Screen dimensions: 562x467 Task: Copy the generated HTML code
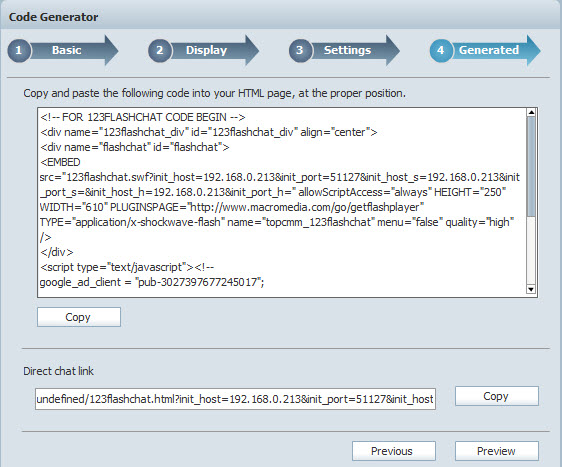[x=79, y=317]
